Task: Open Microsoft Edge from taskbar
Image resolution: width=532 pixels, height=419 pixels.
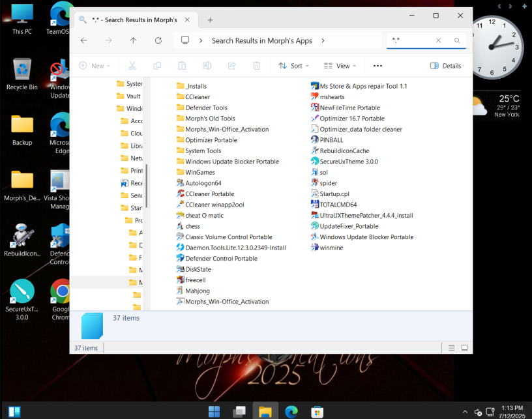Action: 291,412
